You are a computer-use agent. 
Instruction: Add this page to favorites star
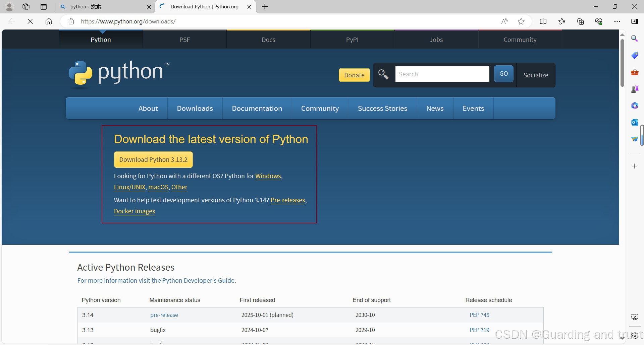[521, 21]
